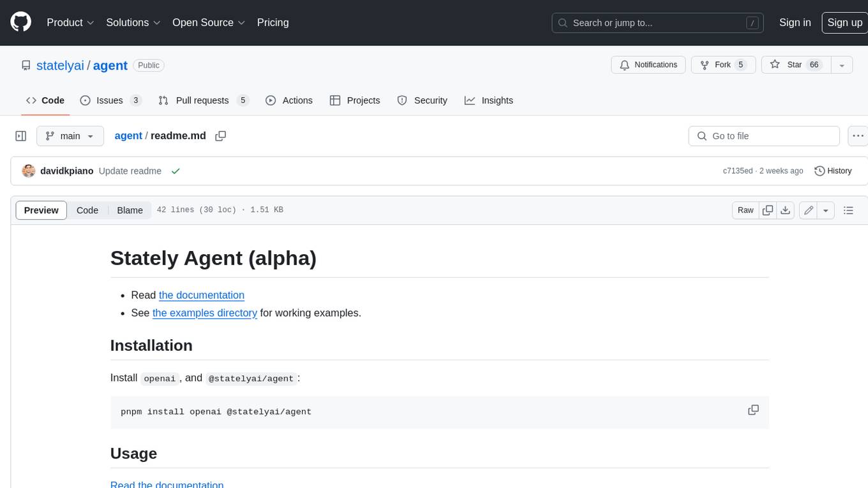Click the Installation heading
Screen dimensions: 868x488
click(x=151, y=346)
